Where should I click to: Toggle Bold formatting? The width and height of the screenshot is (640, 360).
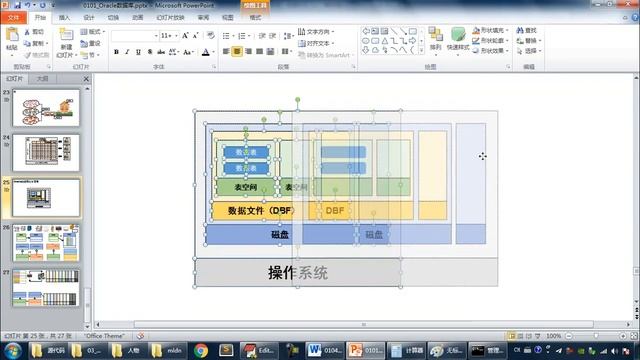tap(116, 52)
